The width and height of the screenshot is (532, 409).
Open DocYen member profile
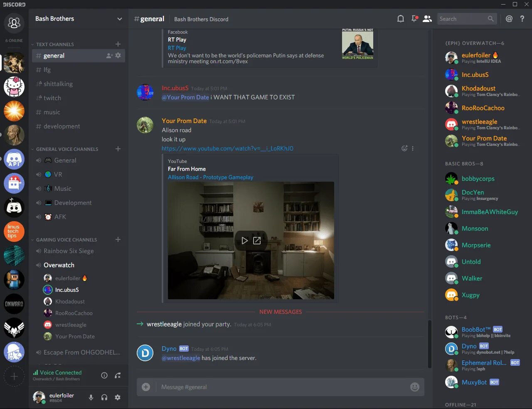click(x=482, y=195)
